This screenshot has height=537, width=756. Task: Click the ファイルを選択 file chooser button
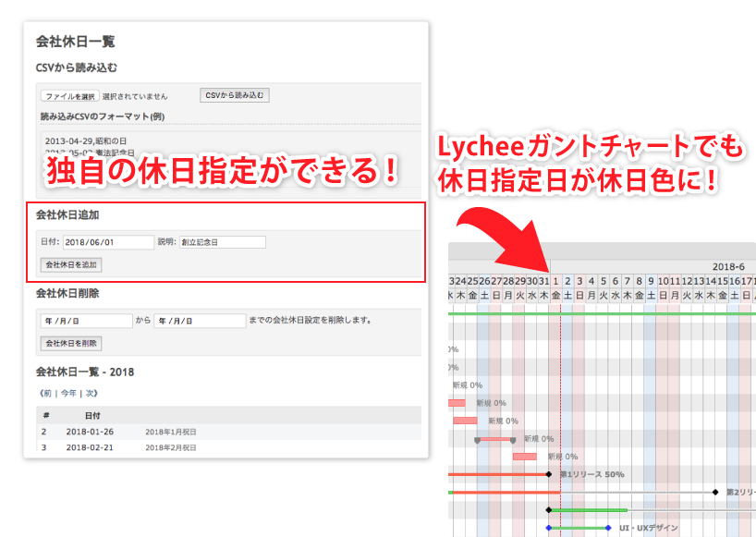point(69,95)
